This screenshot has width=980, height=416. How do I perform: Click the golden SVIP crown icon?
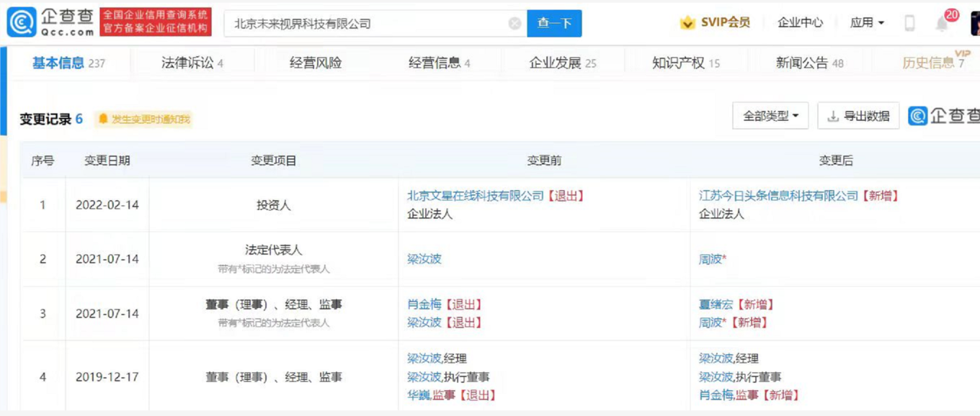pyautogui.click(x=687, y=22)
